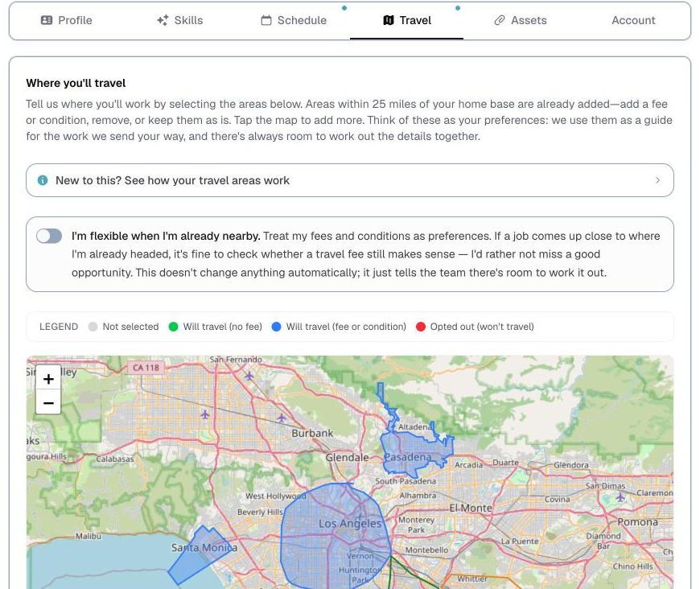Click the Skills sparkle icon
Screen dimensions: 700x589
click(x=163, y=20)
